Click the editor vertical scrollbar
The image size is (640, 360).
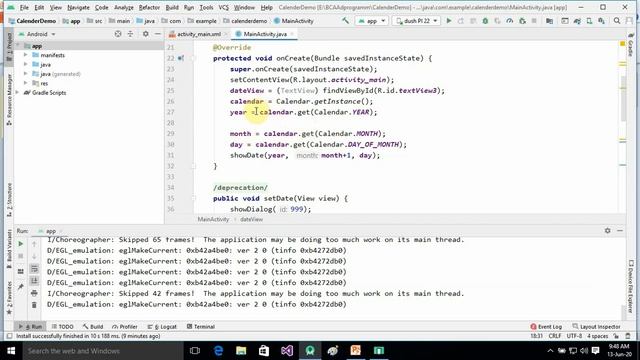coord(623,98)
